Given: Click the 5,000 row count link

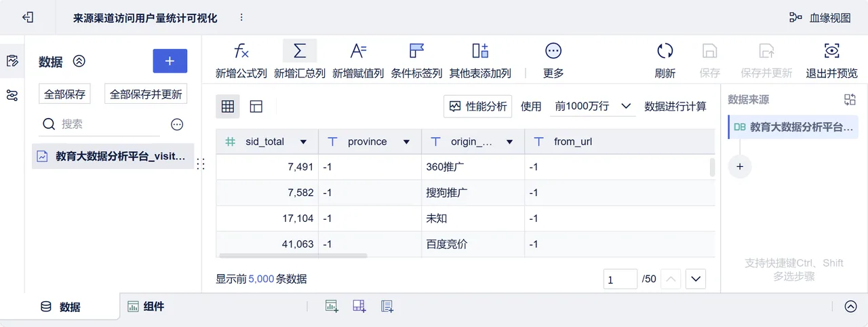Looking at the screenshot, I should pos(261,279).
